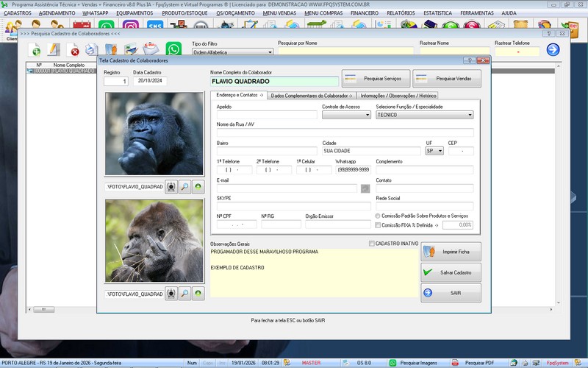Click the Cidade field showing SUA CIDADE

click(372, 151)
